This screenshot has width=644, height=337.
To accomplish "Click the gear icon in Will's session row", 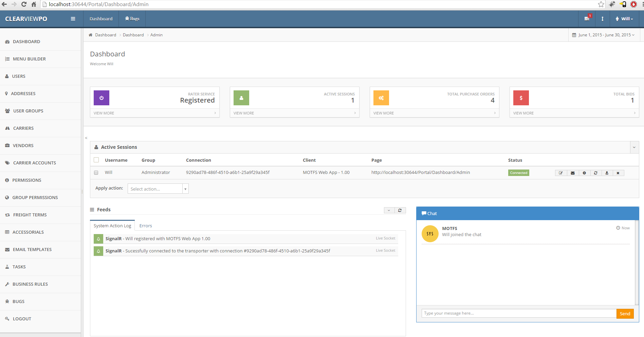I will click(584, 173).
